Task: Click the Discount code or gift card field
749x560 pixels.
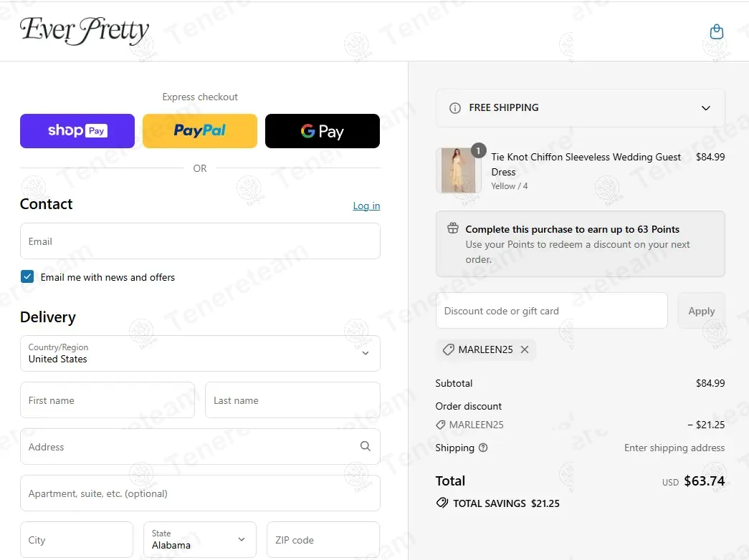Action: pyautogui.click(x=552, y=311)
